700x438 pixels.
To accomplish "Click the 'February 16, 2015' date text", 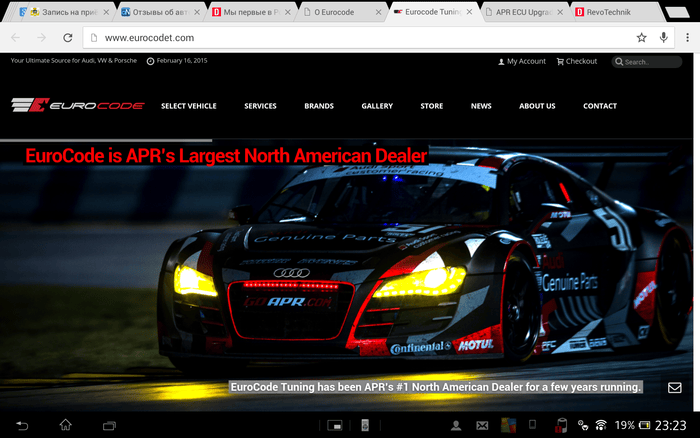I will tap(182, 61).
